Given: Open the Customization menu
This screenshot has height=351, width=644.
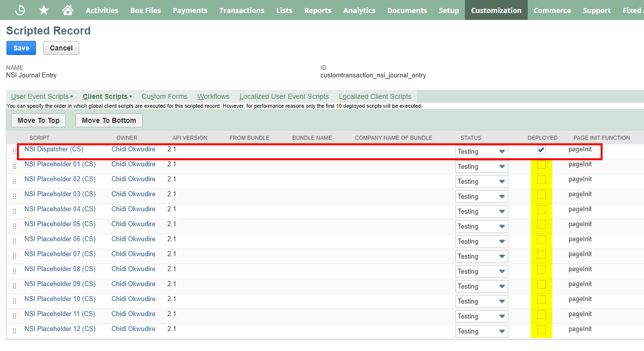Looking at the screenshot, I should click(x=496, y=10).
